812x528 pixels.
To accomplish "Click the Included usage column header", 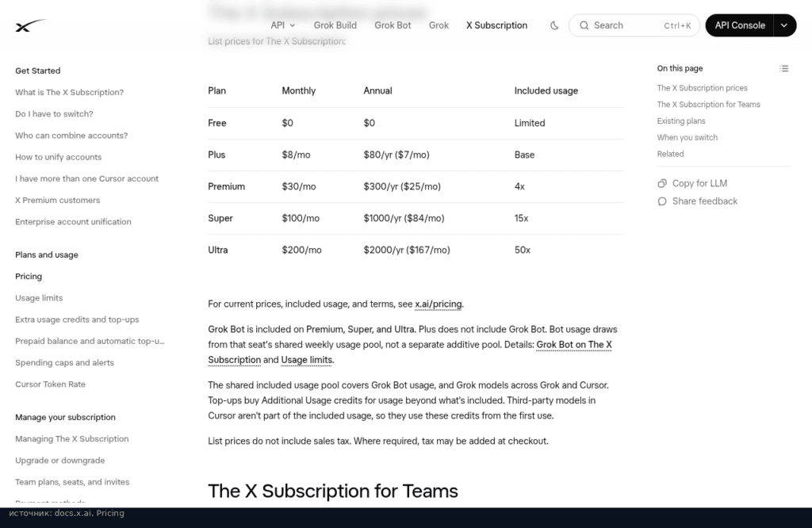I will [x=546, y=90].
